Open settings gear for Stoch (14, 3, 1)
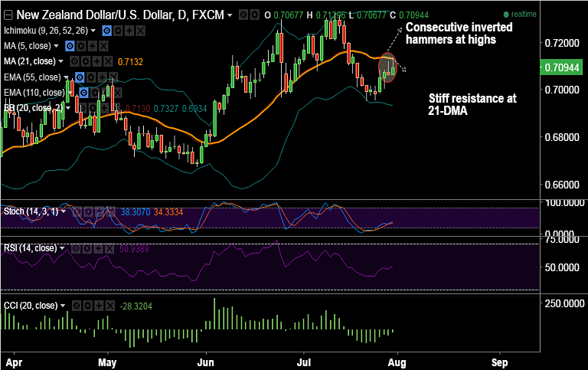The height and width of the screenshot is (370, 588). [x=88, y=211]
